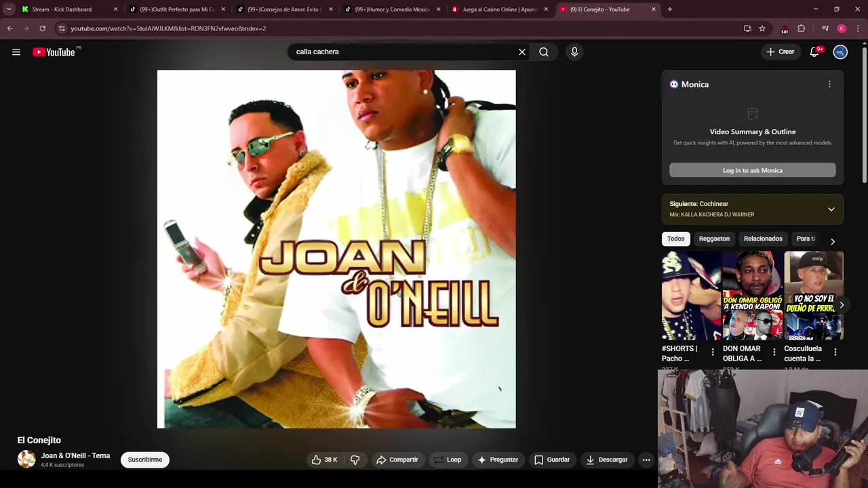Viewport: 868px width, 488px height.
Task: Install app icon in address bar
Action: tap(747, 28)
